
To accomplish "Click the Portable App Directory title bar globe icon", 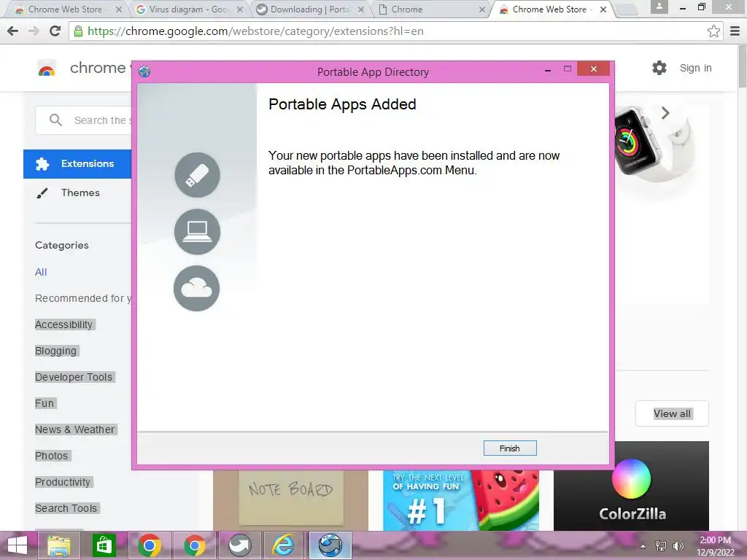I will (x=144, y=72).
